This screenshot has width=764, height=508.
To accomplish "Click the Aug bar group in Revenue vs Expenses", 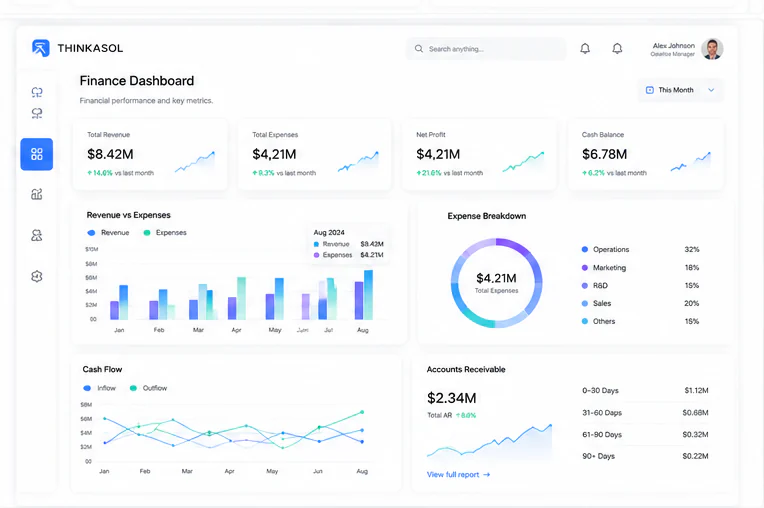I will [363, 295].
